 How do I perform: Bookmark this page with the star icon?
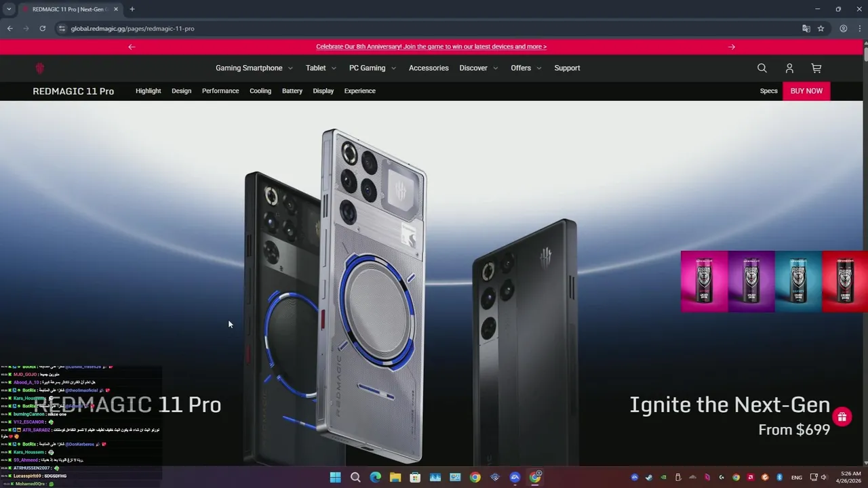(x=821, y=28)
